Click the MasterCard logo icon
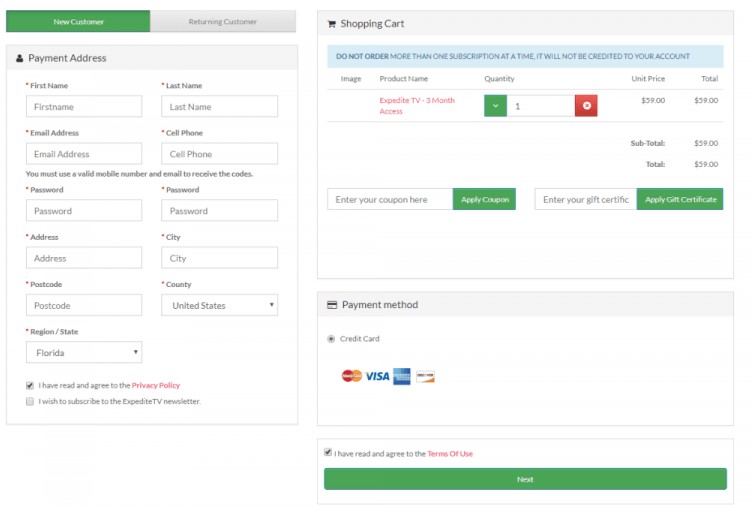752x506 pixels. (x=351, y=376)
